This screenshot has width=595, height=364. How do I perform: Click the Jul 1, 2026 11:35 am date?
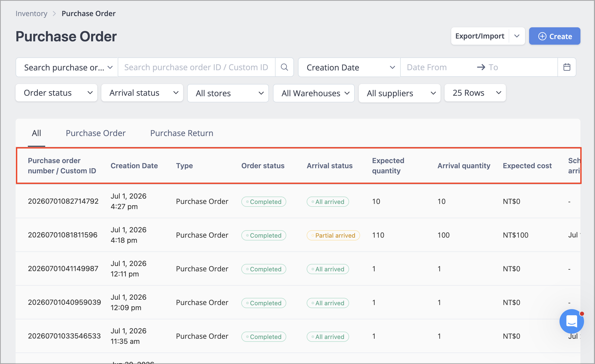(x=129, y=336)
